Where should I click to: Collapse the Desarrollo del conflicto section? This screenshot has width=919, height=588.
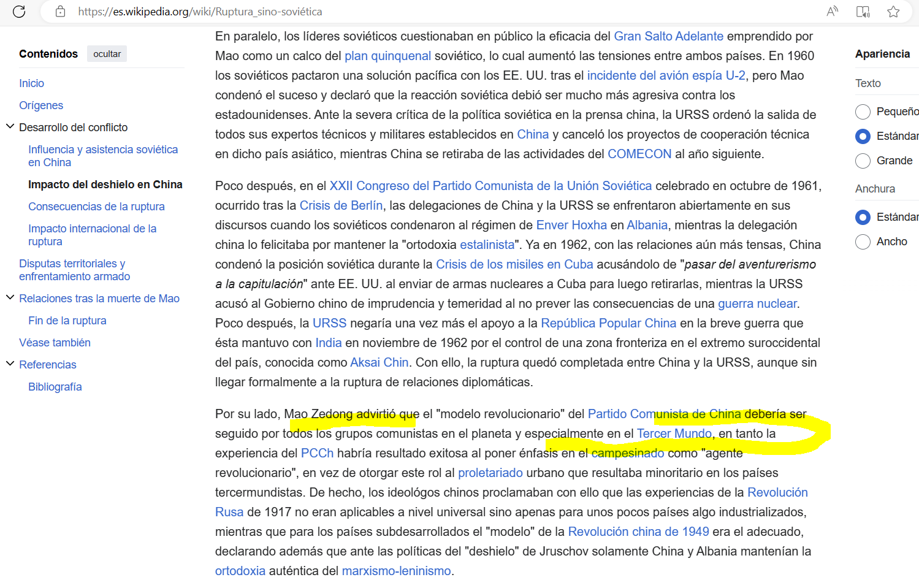[x=10, y=127]
